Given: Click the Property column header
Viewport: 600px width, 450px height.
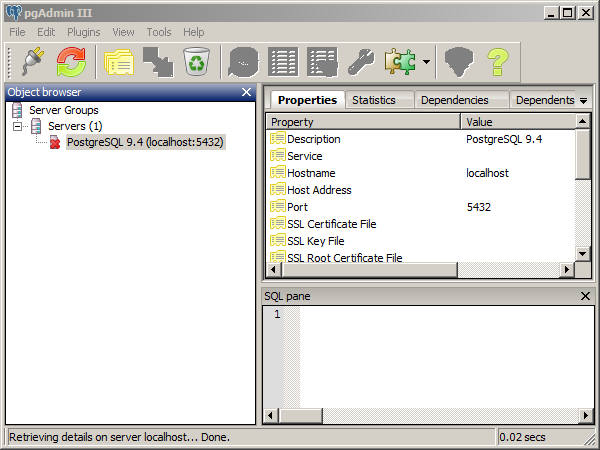Looking at the screenshot, I should pyautogui.click(x=363, y=122).
